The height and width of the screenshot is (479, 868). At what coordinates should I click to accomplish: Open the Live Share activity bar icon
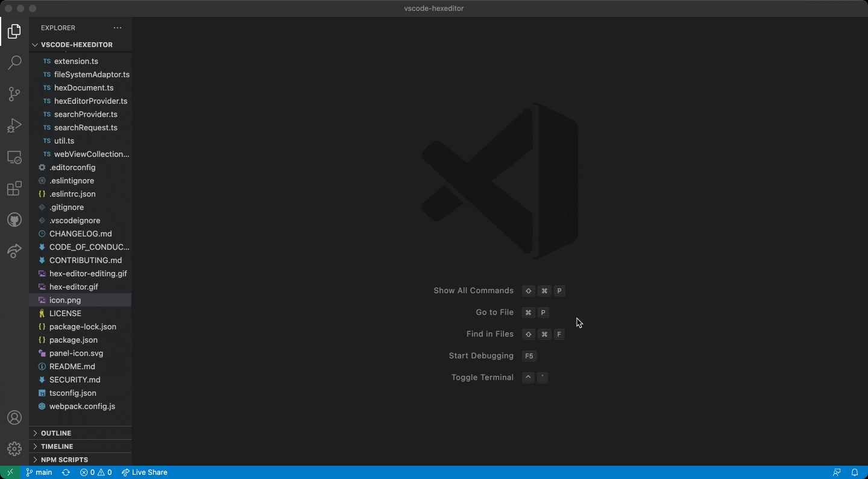14,251
